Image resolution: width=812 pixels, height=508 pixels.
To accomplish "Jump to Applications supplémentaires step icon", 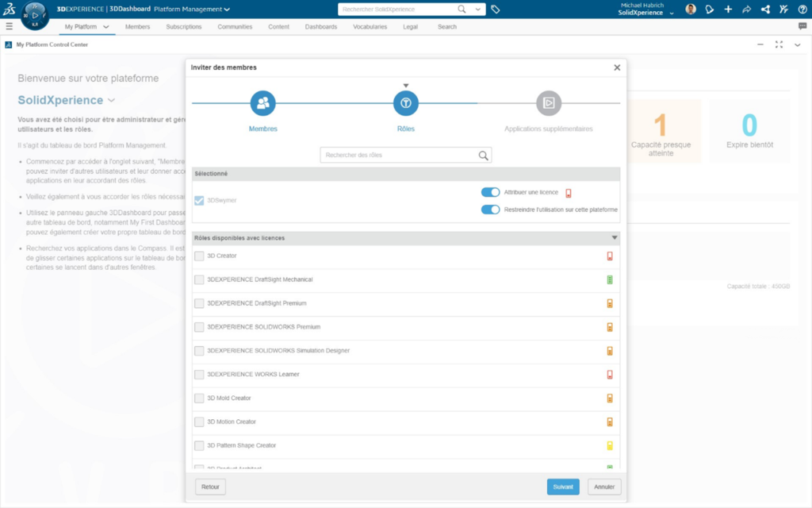I will pyautogui.click(x=549, y=103).
